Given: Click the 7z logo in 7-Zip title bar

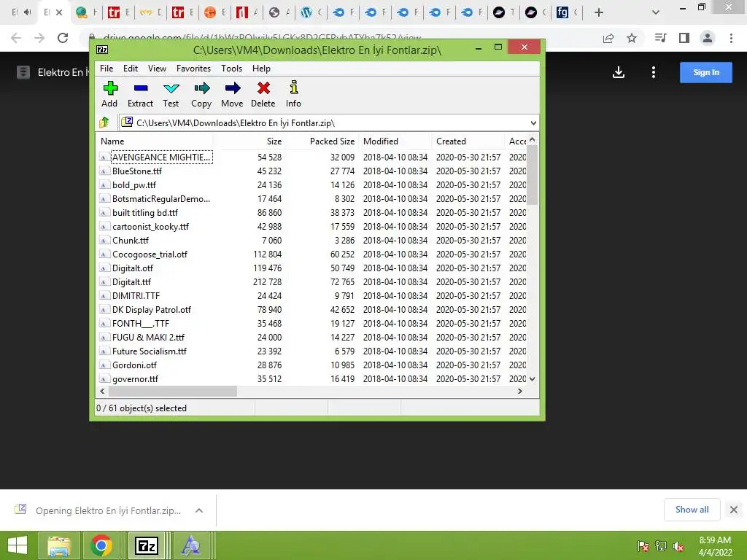Looking at the screenshot, I should [x=102, y=50].
